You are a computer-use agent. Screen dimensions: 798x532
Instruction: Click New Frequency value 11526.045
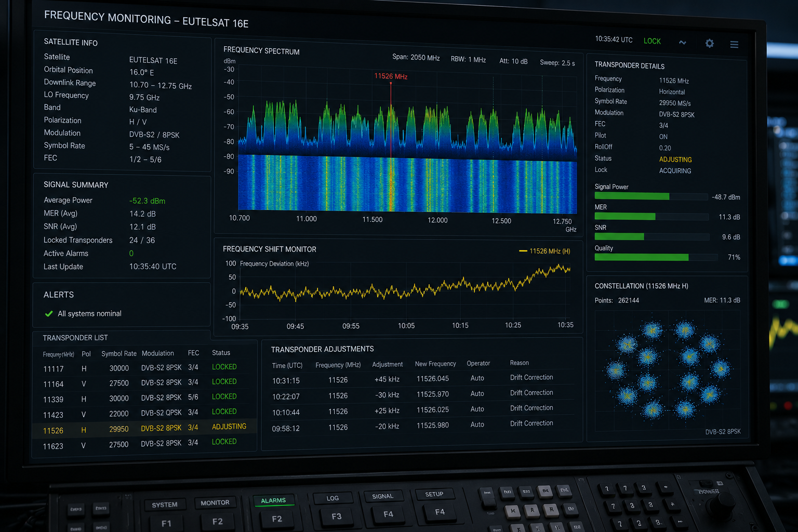(433, 379)
